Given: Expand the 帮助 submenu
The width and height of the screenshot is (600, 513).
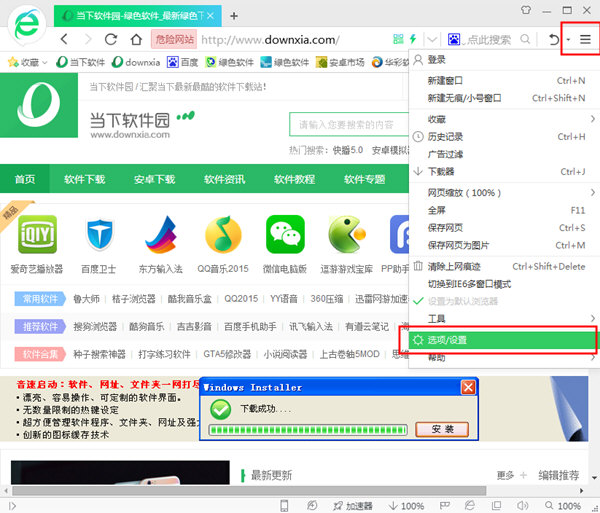Looking at the screenshot, I should point(504,358).
